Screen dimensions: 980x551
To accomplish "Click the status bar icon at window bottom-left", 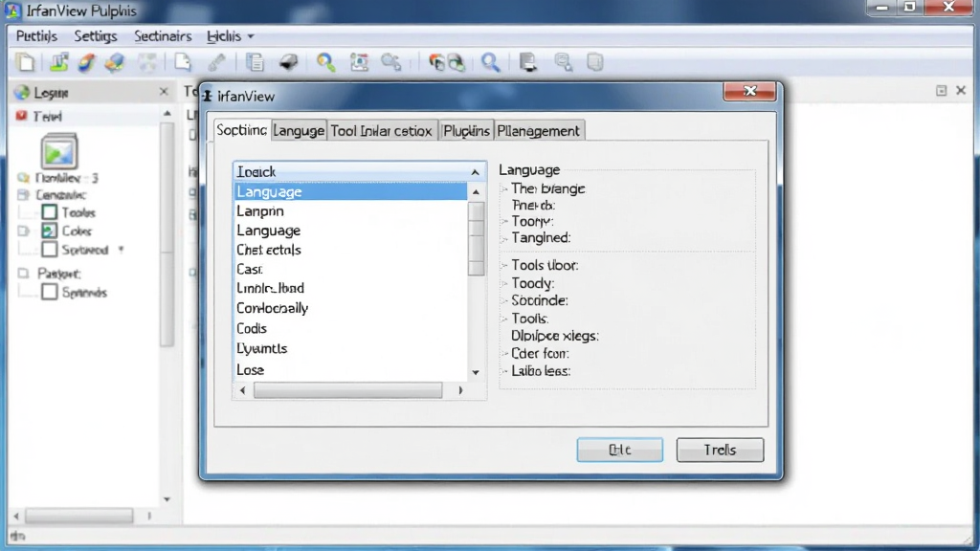I will pos(17,536).
